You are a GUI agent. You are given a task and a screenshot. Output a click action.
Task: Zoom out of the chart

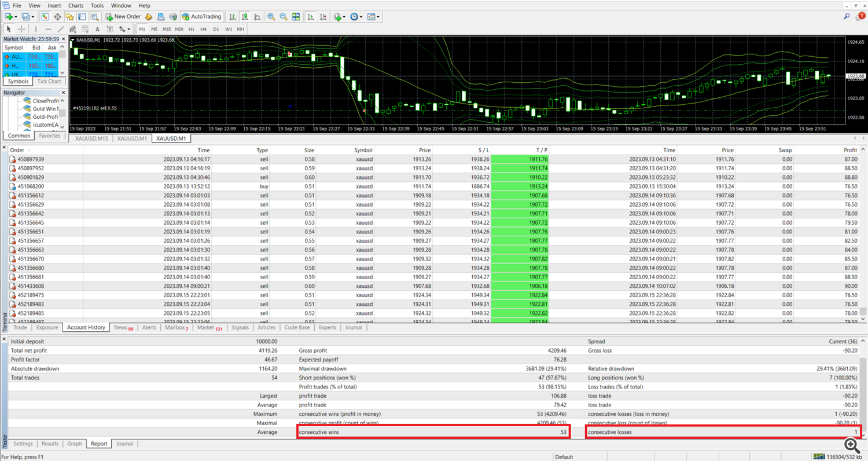tap(284, 17)
